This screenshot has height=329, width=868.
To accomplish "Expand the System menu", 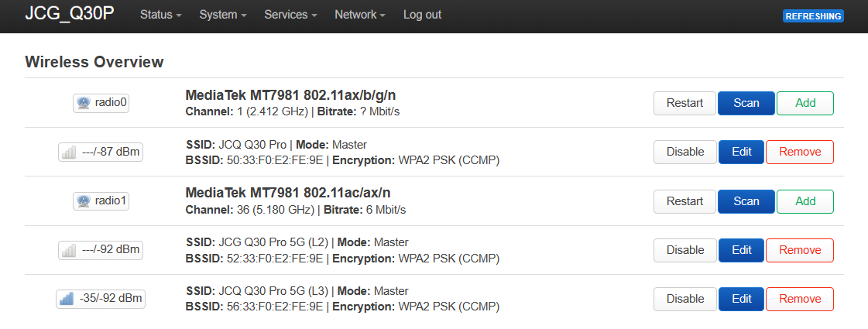I will [x=222, y=15].
